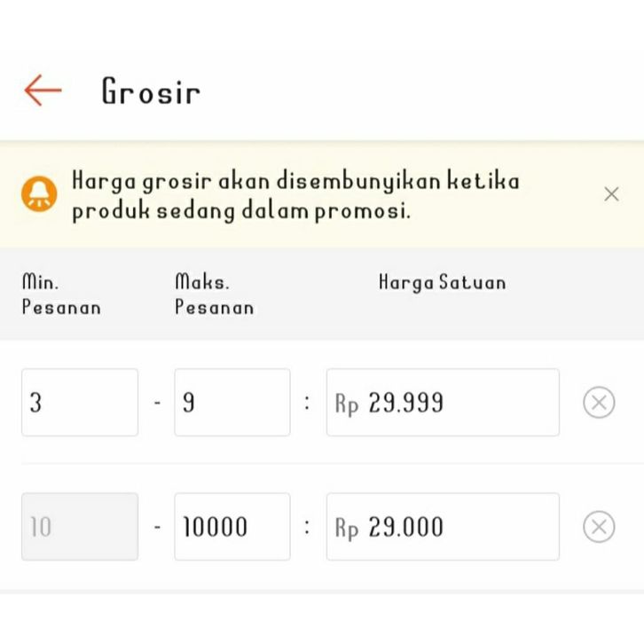Image resolution: width=644 pixels, height=644 pixels.
Task: Click the dash between 3 and 9
Action: tap(157, 404)
